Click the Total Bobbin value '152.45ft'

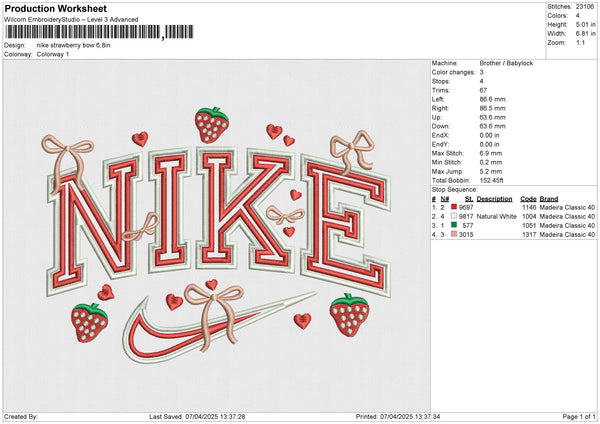pos(491,180)
